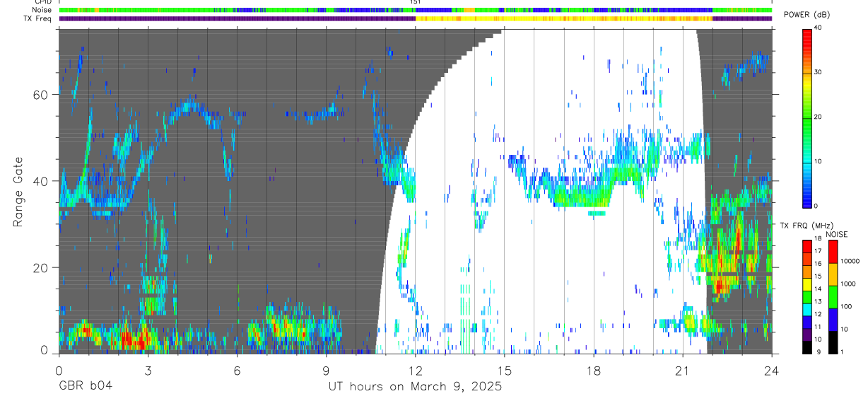Click the red segment of the NOISE colorbar

tap(832, 252)
